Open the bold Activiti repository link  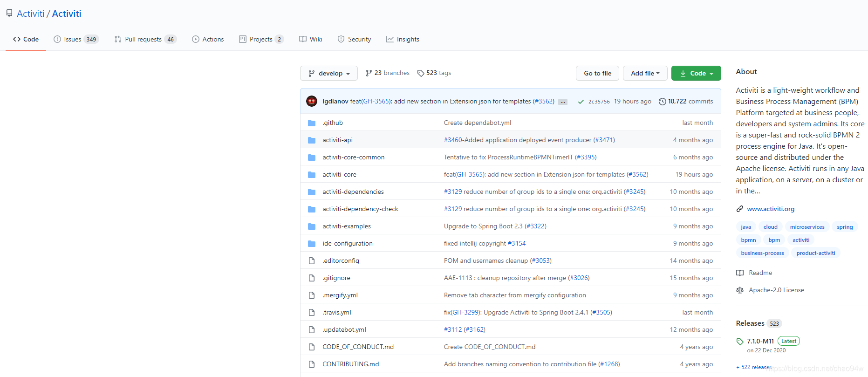click(67, 14)
